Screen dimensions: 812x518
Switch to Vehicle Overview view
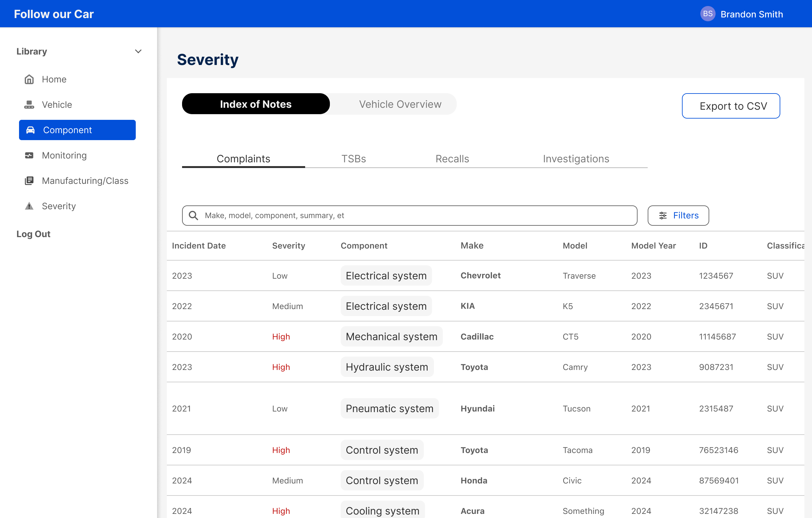coord(400,104)
